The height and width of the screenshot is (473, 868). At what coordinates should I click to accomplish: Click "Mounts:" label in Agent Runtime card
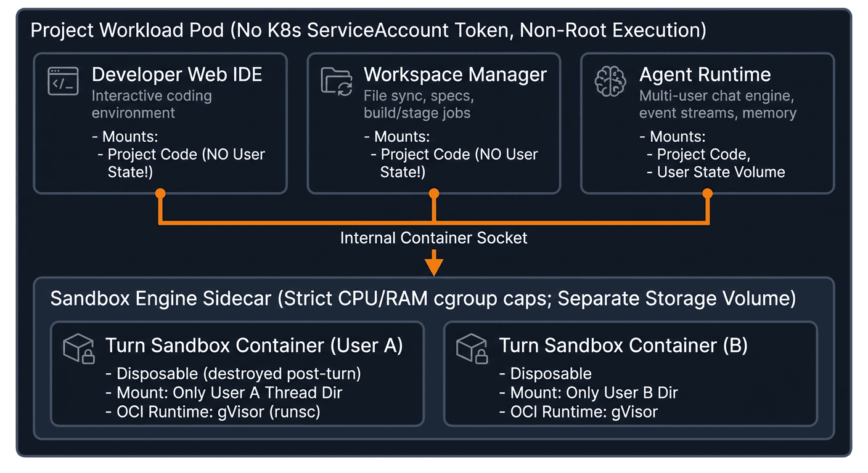point(678,136)
